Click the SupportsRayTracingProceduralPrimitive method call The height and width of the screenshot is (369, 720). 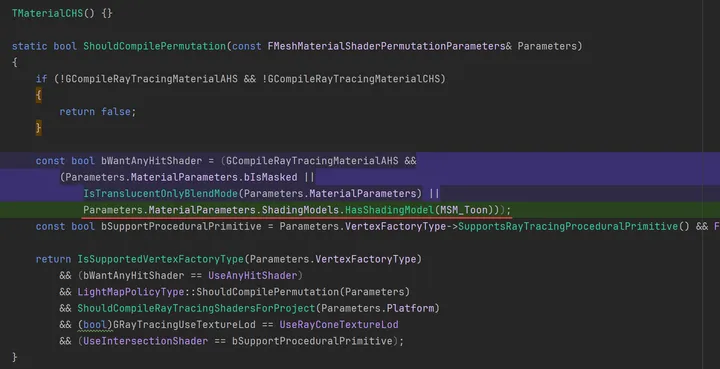point(568,227)
